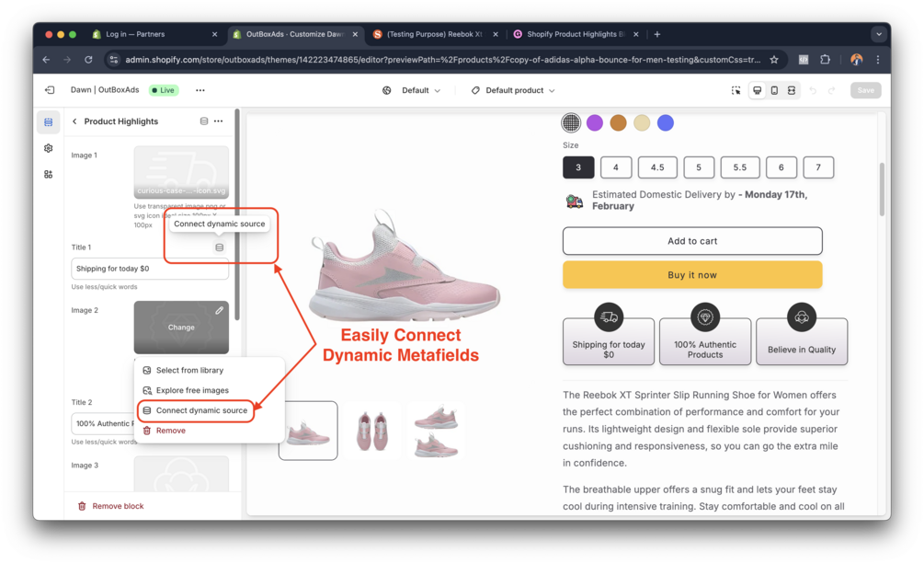Open the tab search dropdown arrow
924x564 pixels.
point(879,34)
